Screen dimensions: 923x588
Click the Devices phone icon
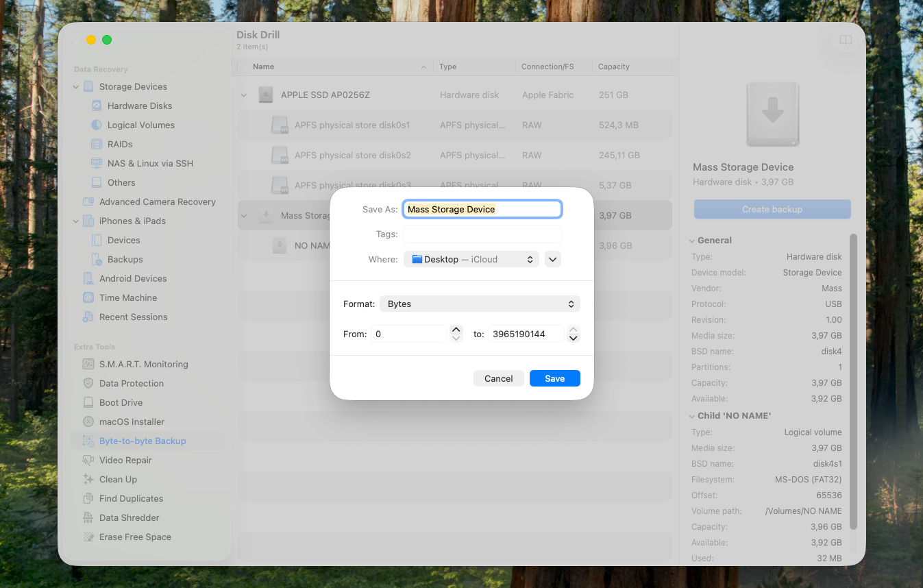click(x=97, y=241)
